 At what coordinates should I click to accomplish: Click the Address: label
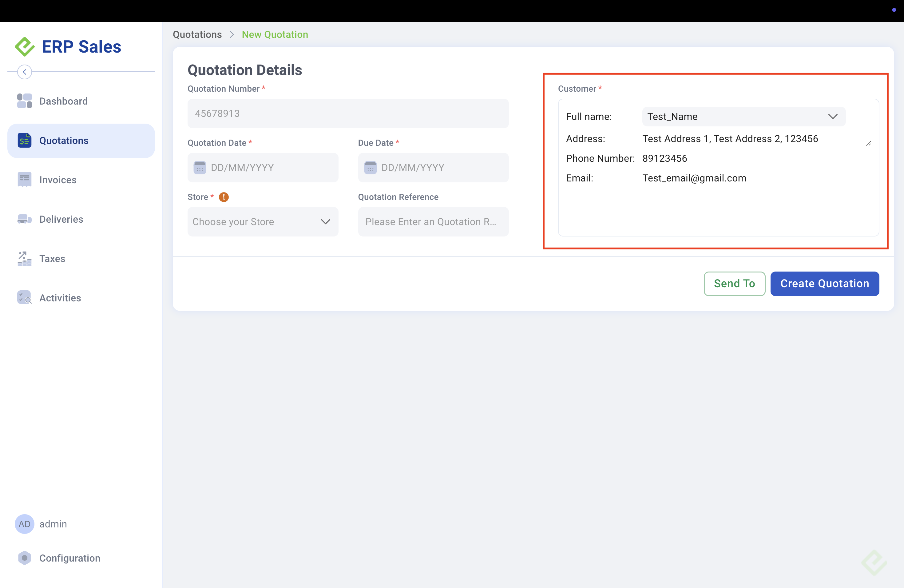coord(585,139)
